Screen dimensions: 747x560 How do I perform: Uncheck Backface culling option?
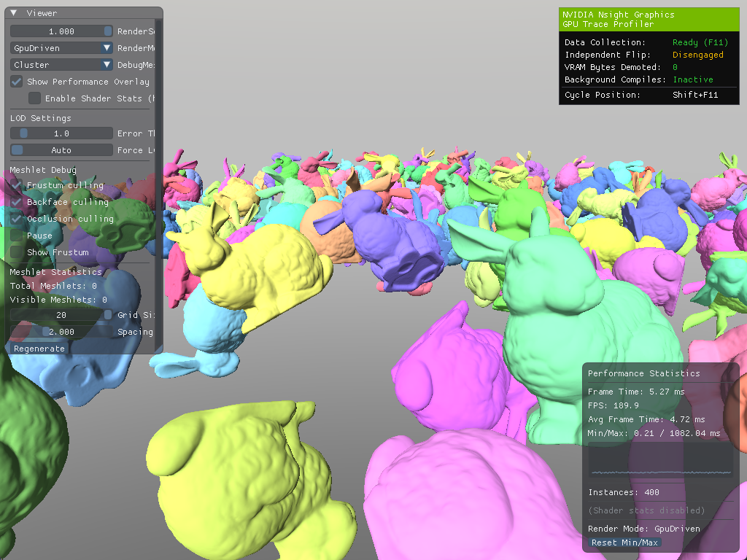coord(17,202)
